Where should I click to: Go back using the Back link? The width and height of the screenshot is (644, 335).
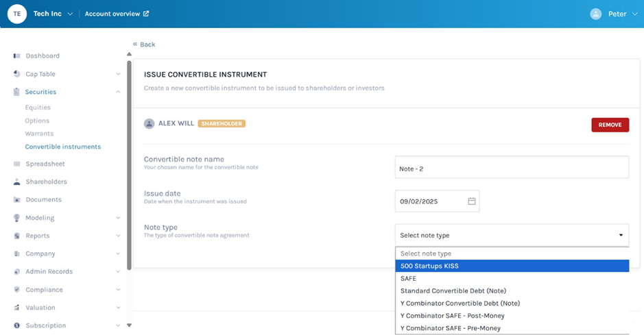pyautogui.click(x=144, y=45)
